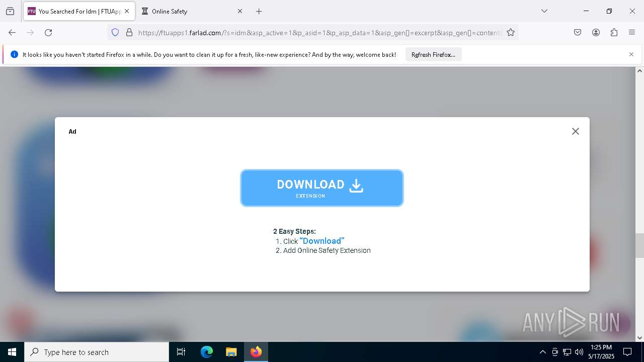Click the taskbar search box
644x362 pixels.
coord(97,352)
